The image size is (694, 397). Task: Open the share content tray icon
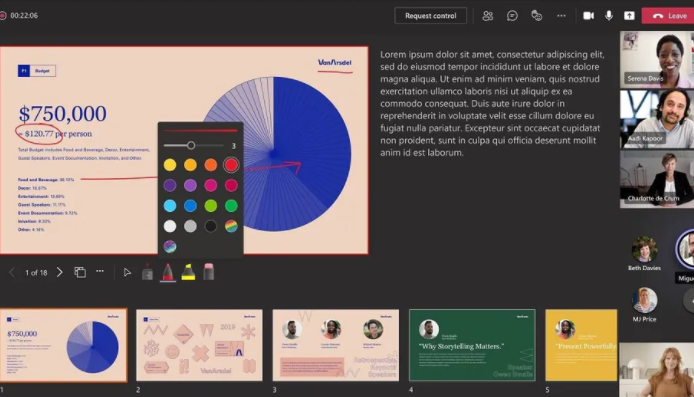[x=629, y=15]
